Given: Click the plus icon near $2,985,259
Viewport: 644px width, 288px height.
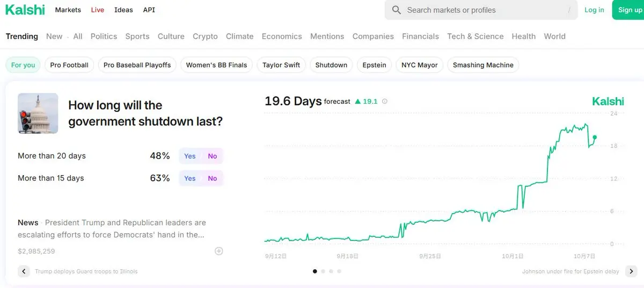Looking at the screenshot, I should pyautogui.click(x=219, y=251).
